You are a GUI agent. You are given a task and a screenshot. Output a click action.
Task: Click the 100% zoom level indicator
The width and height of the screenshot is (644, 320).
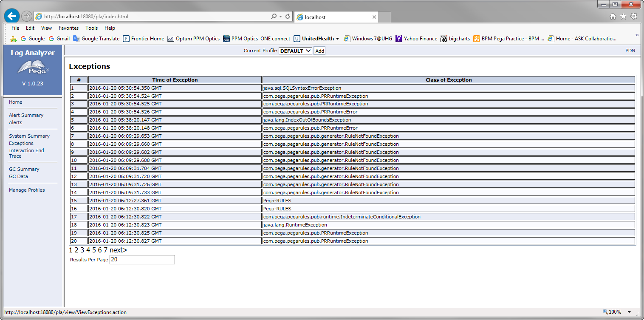tap(615, 312)
